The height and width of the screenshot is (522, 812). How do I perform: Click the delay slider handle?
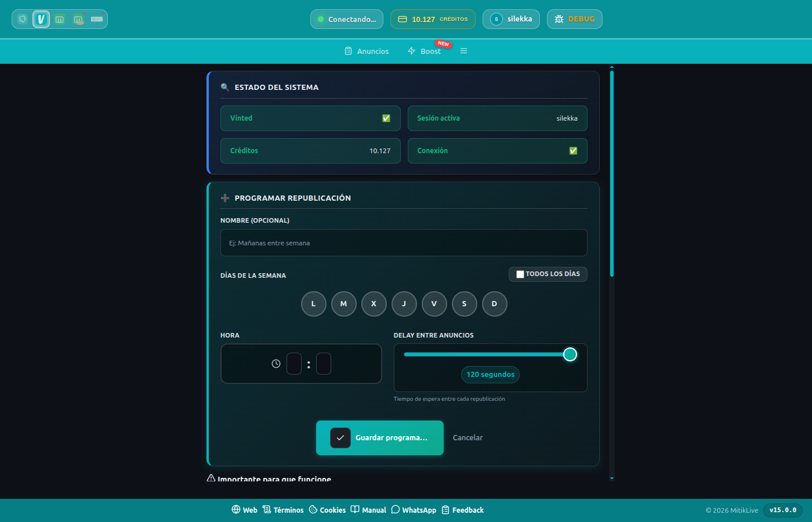[570, 354]
